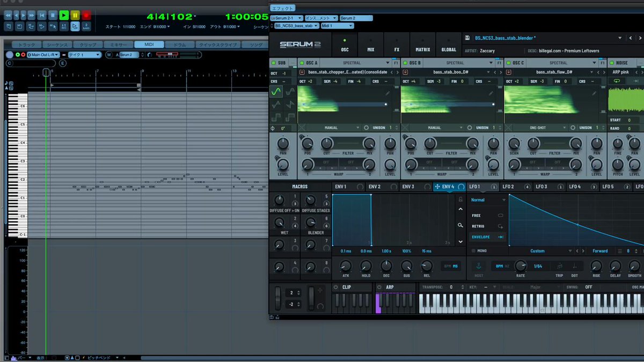Select LFO ENVELOPE trigger mode
The image size is (644, 362).
click(487, 237)
